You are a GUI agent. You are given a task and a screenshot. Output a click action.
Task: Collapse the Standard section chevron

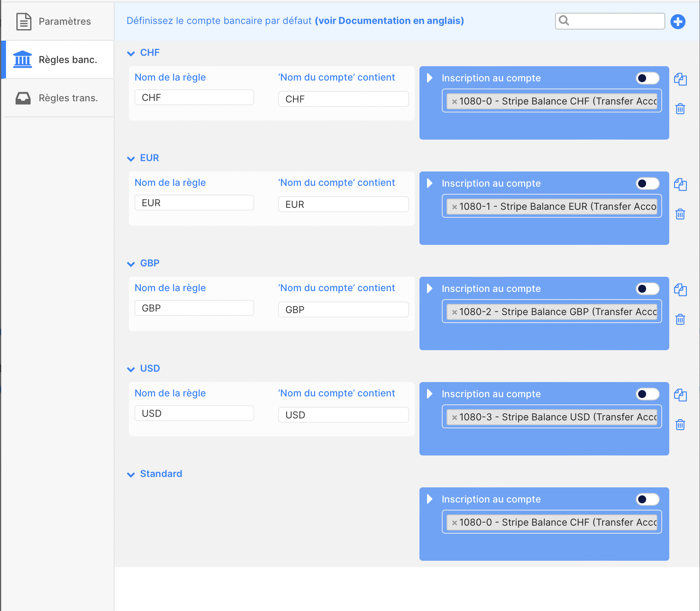131,474
